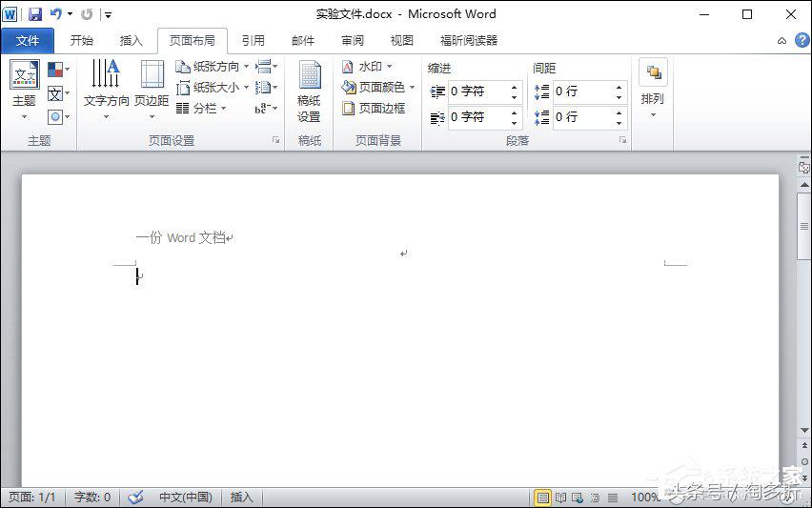812x508 pixels.
Task: Increase the left indent value
Action: coord(515,87)
